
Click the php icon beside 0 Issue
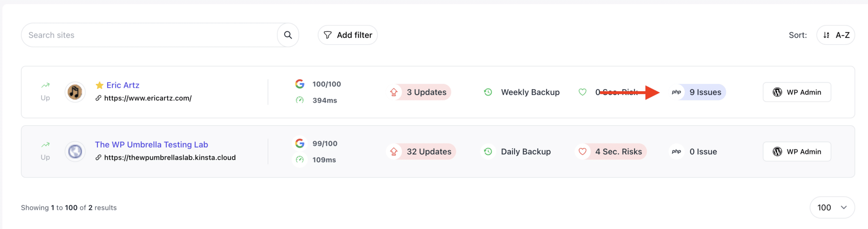pos(676,151)
